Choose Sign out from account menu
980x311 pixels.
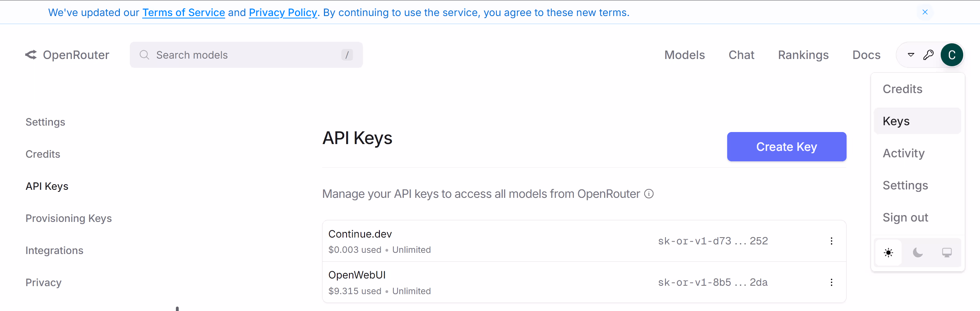[x=905, y=217]
